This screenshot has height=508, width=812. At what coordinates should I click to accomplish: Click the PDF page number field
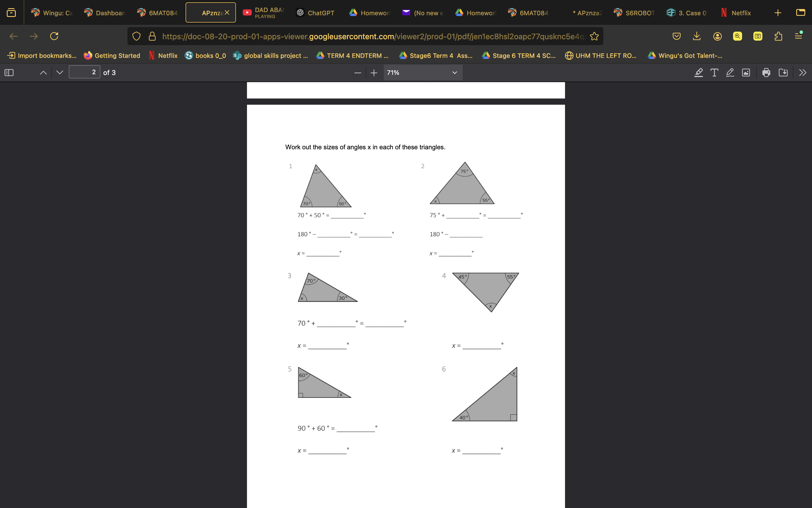tap(85, 72)
